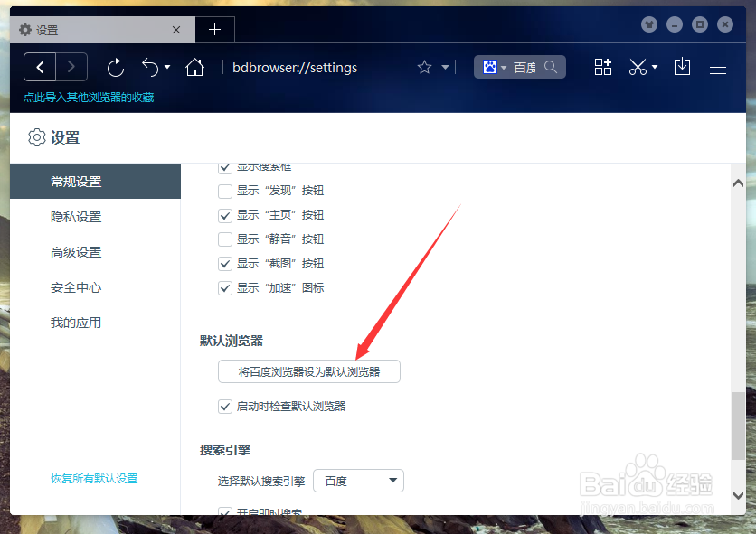
Task: Click scrollbar up arrow in settings pane
Action: 738,183
